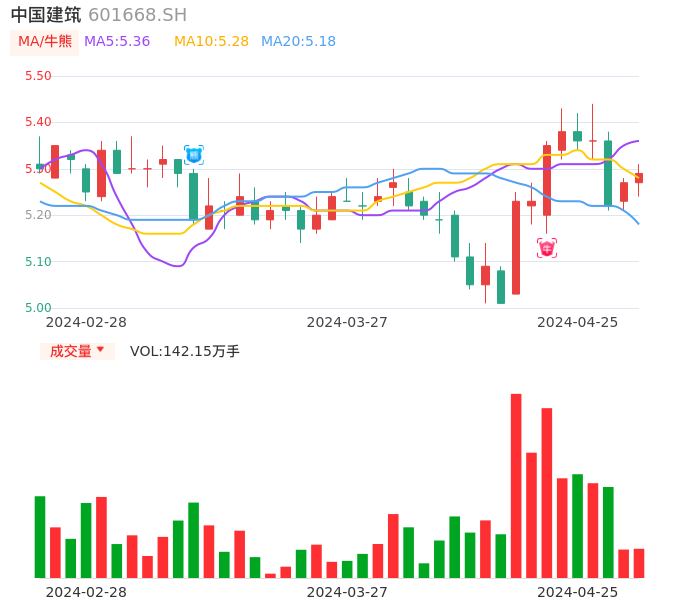
Task: Click the VOL:142.15万手 volume readout
Action: tap(185, 351)
